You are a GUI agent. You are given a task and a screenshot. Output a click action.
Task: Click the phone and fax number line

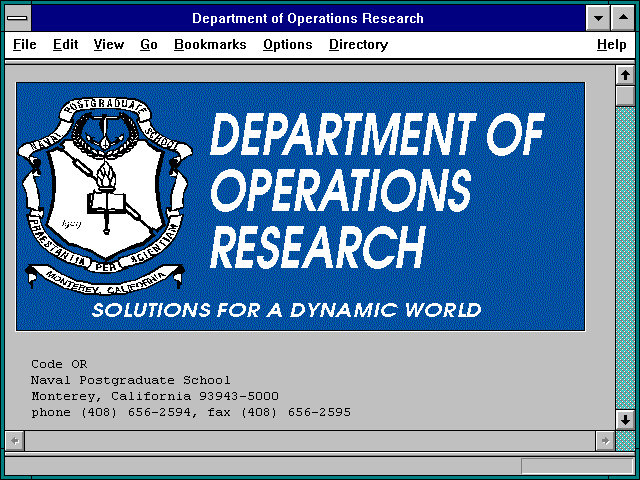tap(191, 412)
